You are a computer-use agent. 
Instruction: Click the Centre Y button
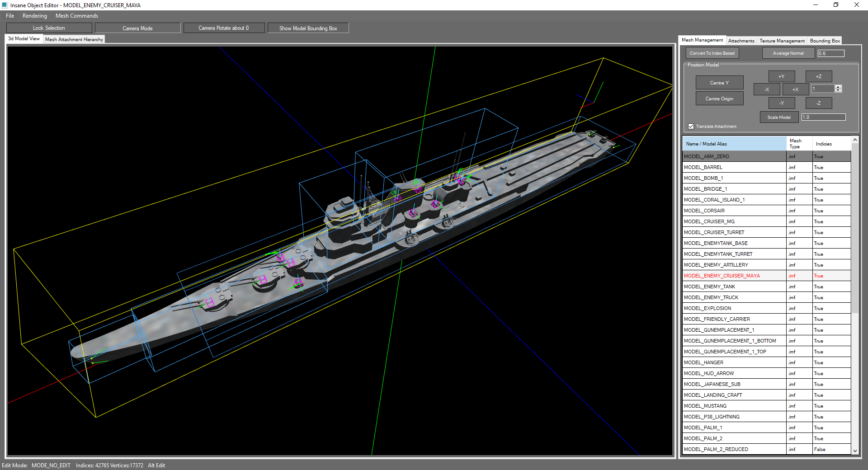tap(719, 83)
